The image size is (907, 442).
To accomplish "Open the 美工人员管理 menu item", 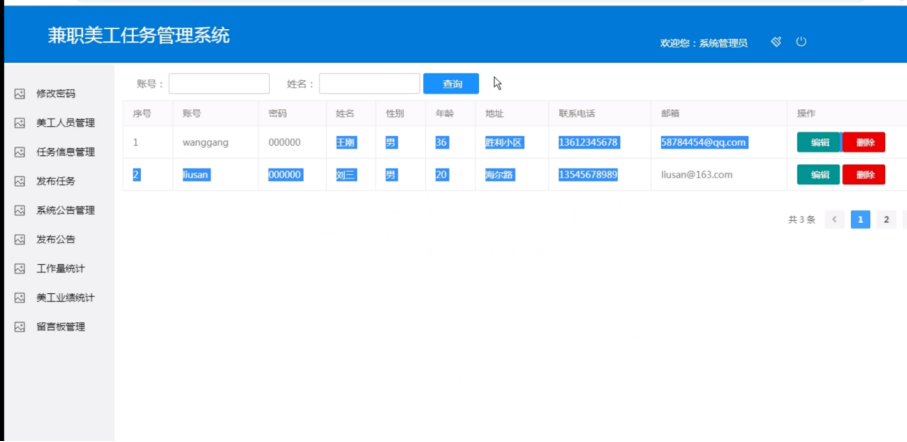I will pos(65,123).
